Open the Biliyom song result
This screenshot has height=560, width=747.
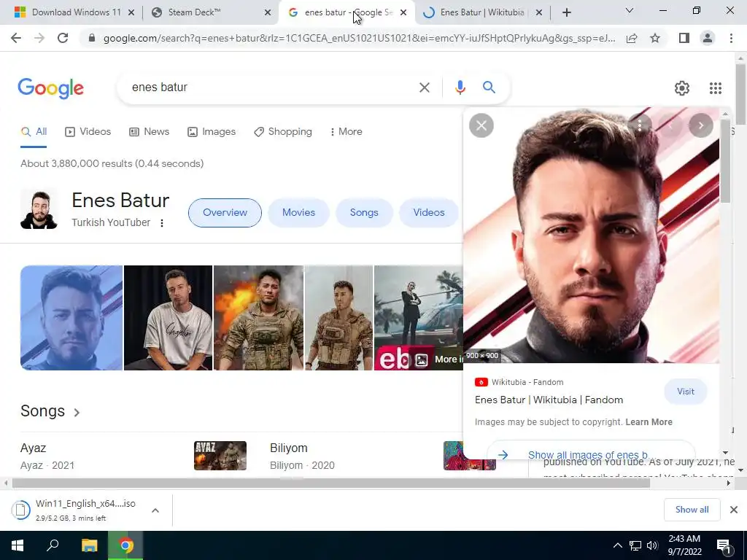289,448
